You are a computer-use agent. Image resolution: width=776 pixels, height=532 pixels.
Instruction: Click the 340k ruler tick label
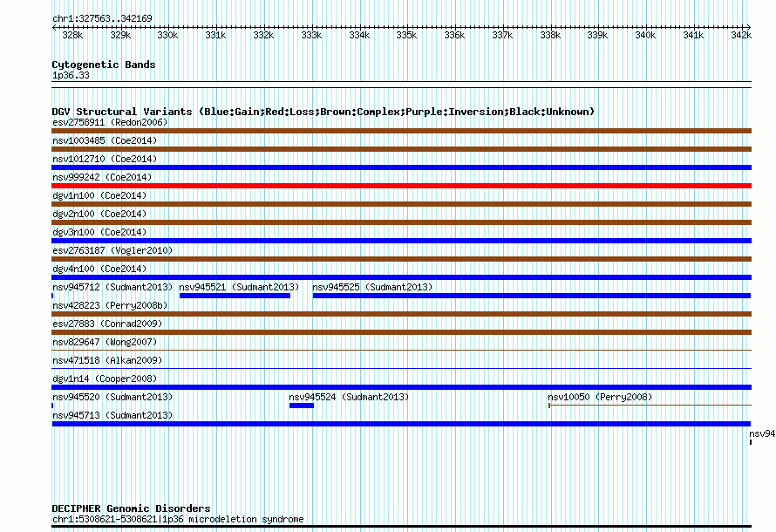pyautogui.click(x=645, y=35)
